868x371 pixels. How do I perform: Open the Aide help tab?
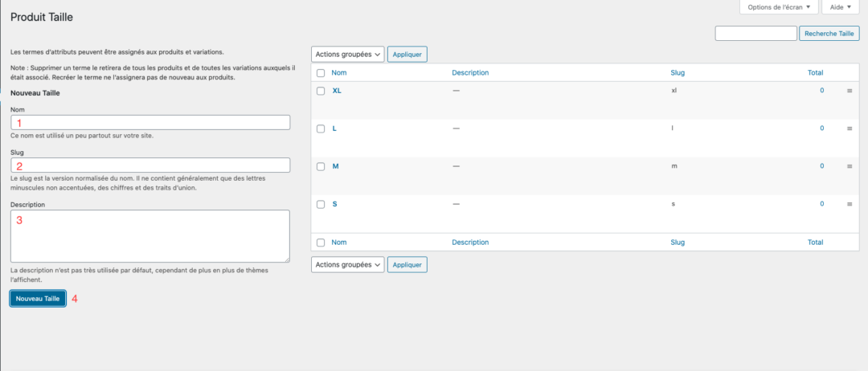pyautogui.click(x=841, y=7)
